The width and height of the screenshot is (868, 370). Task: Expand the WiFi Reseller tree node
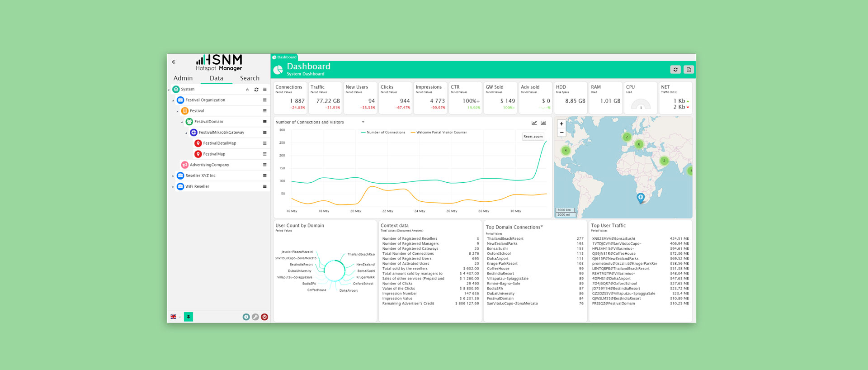click(x=173, y=187)
